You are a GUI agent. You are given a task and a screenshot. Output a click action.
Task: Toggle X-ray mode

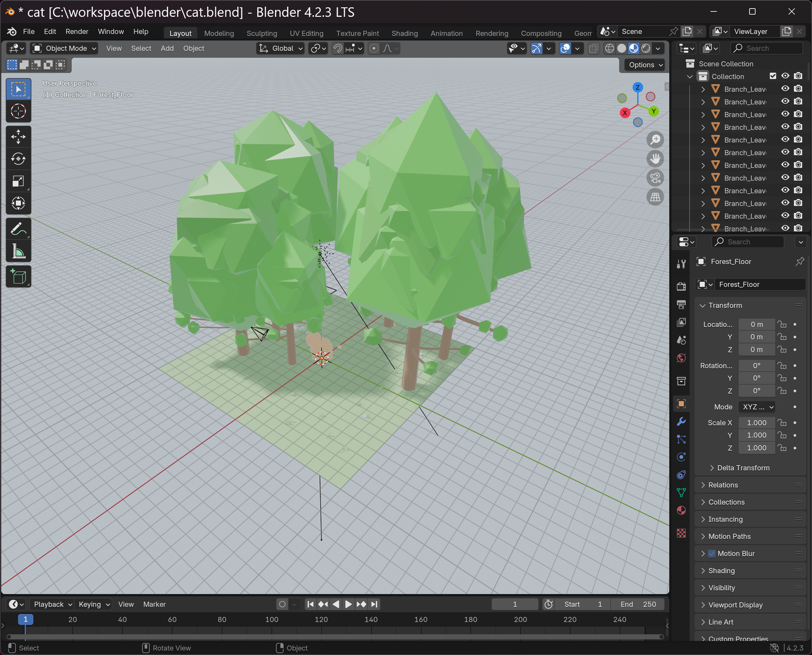[x=593, y=48]
